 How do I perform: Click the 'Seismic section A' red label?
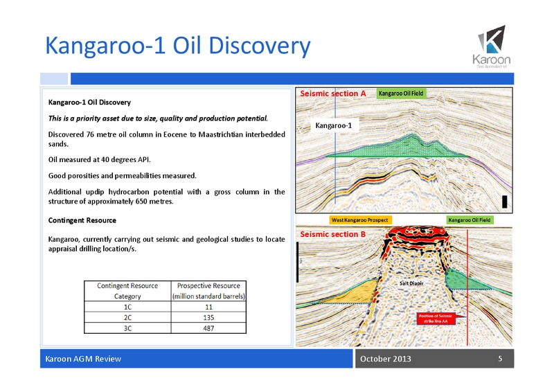(x=333, y=93)
